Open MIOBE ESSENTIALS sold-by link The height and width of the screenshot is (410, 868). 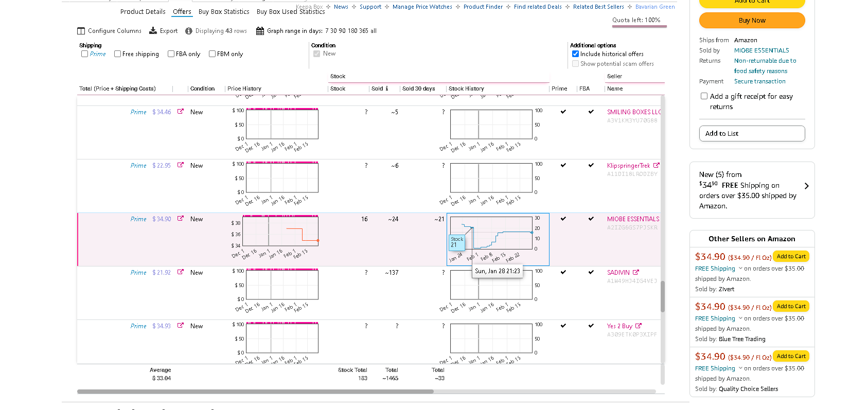click(x=761, y=50)
